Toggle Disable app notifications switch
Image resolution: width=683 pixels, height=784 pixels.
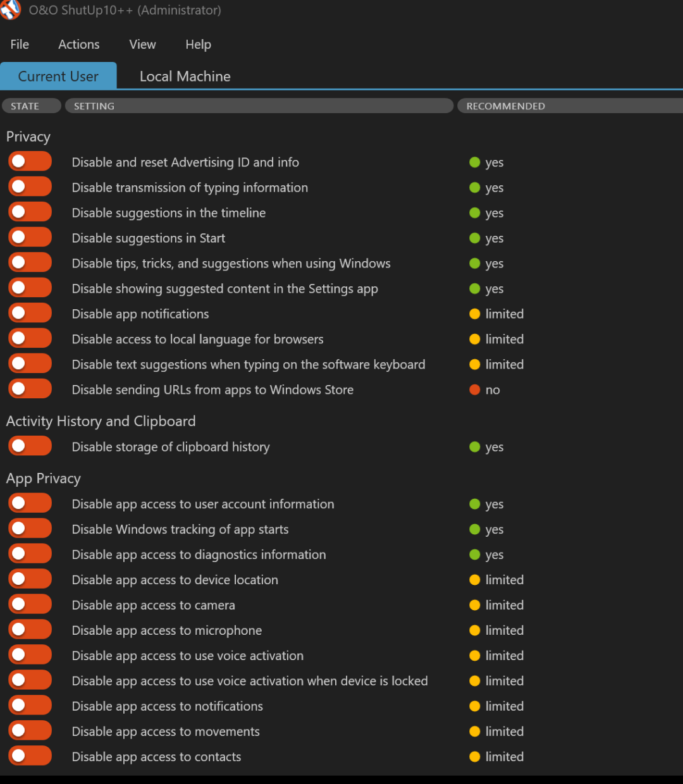click(x=30, y=313)
